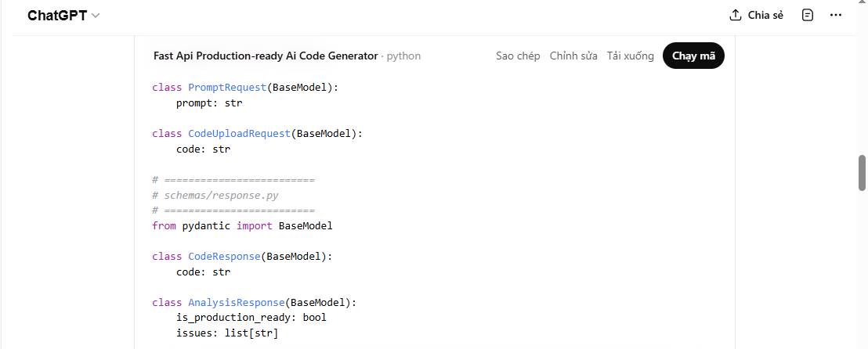The height and width of the screenshot is (349, 868).
Task: Click Tải xuống to download the code
Action: click(x=630, y=56)
